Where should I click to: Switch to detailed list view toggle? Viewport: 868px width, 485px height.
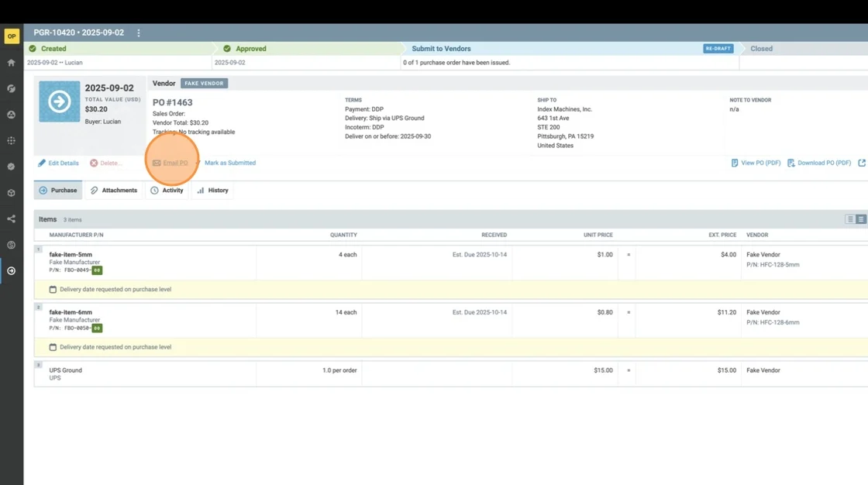pyautogui.click(x=861, y=219)
